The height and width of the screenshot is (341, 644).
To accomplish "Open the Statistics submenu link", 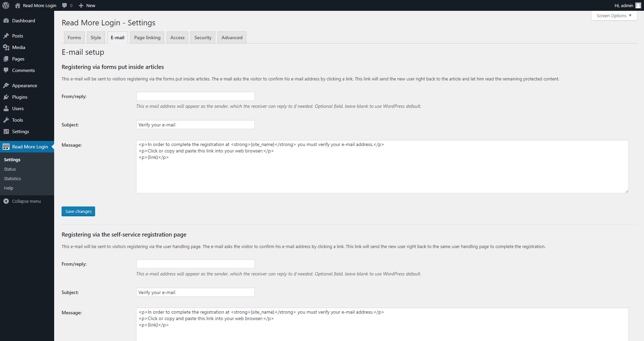I will pyautogui.click(x=12, y=178).
